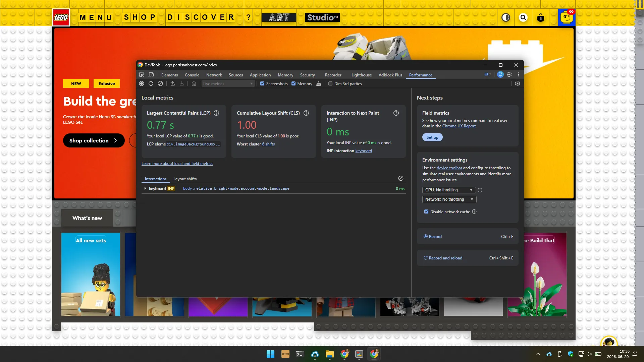Viewport: 644px width, 362px height.
Task: Open the Sonos app in the taskbar
Action: [285, 354]
